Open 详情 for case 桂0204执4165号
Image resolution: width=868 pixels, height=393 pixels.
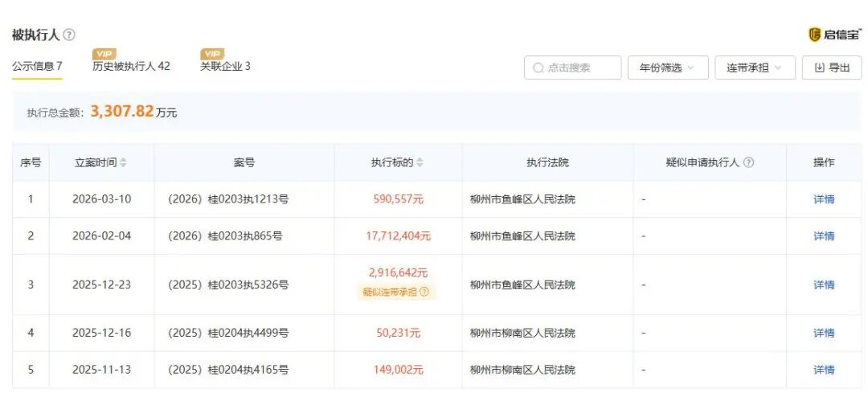[x=824, y=370]
